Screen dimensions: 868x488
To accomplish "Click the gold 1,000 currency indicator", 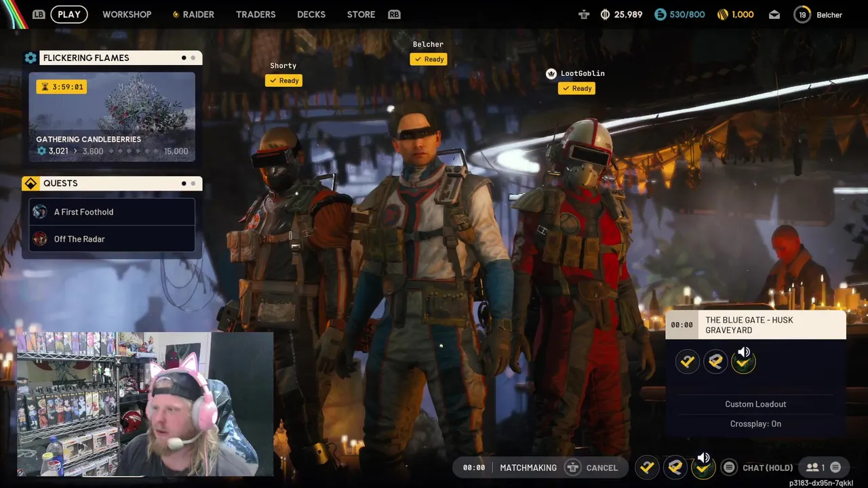I will click(x=736, y=14).
